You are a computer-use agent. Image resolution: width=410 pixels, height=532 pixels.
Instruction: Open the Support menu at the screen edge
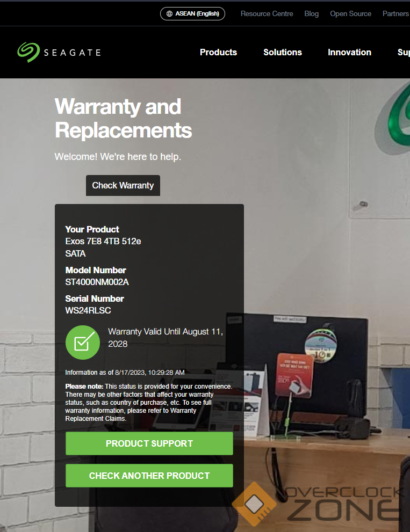[x=404, y=52]
